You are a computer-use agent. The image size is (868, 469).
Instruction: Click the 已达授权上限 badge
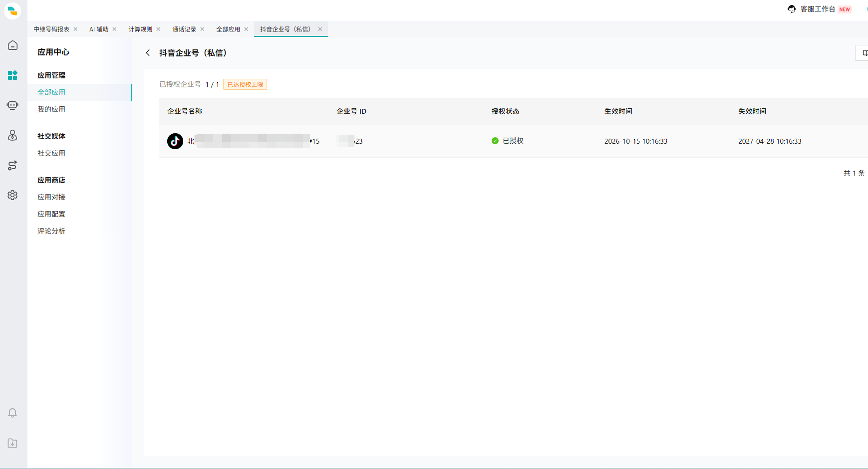pyautogui.click(x=245, y=84)
